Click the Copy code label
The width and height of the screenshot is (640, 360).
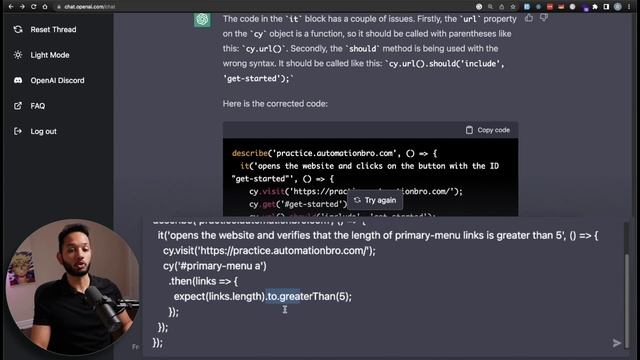pos(493,130)
